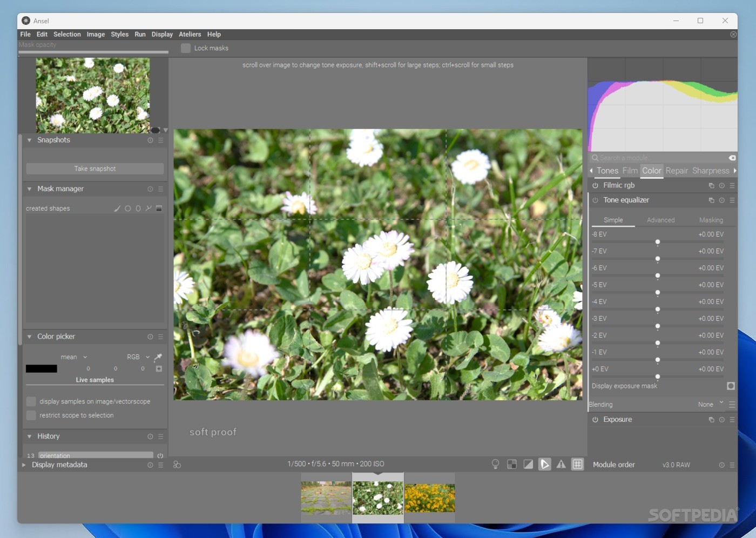Toggle color assessment lightbulb icon
Screen dimensions: 756x538
(495, 464)
